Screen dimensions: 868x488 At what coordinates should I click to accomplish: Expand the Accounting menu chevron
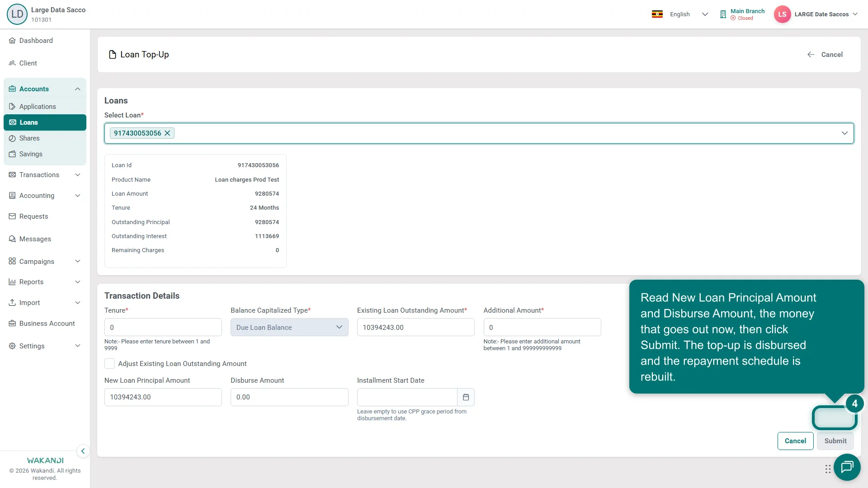78,196
